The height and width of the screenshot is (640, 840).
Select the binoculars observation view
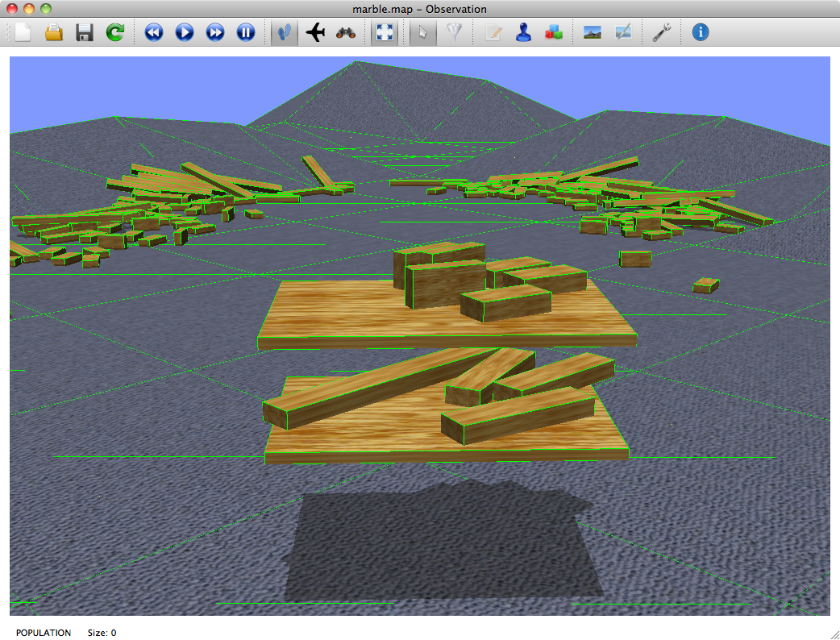tap(346, 32)
